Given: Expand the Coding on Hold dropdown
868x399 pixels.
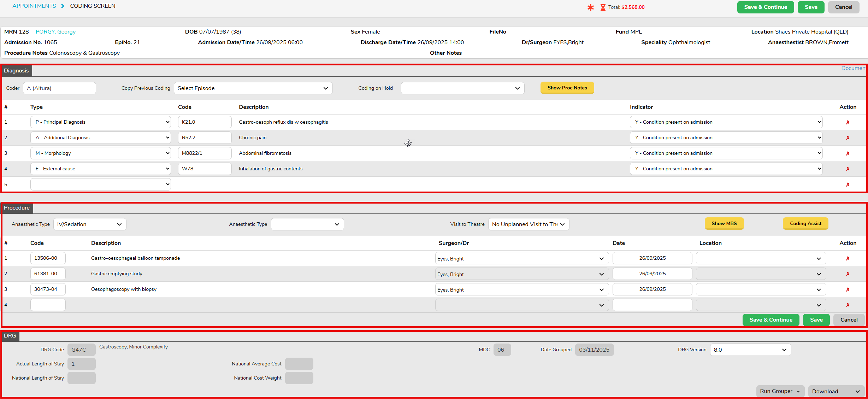Looking at the screenshot, I should [462, 88].
